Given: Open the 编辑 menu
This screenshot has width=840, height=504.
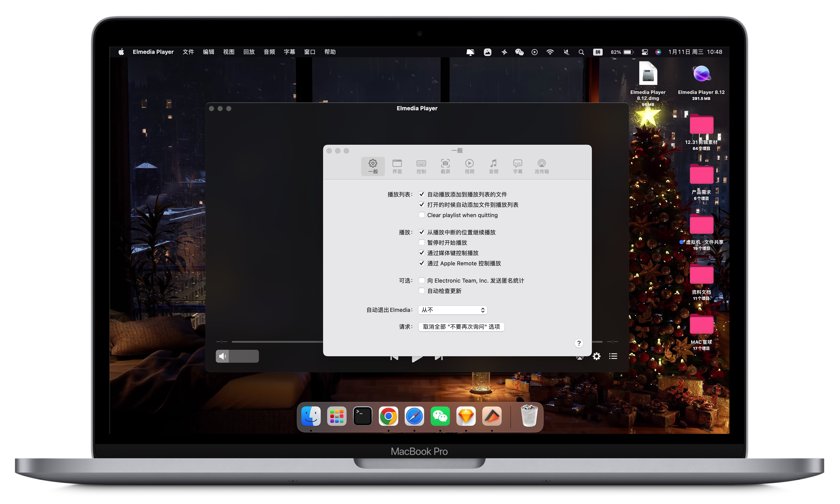Looking at the screenshot, I should (x=208, y=52).
